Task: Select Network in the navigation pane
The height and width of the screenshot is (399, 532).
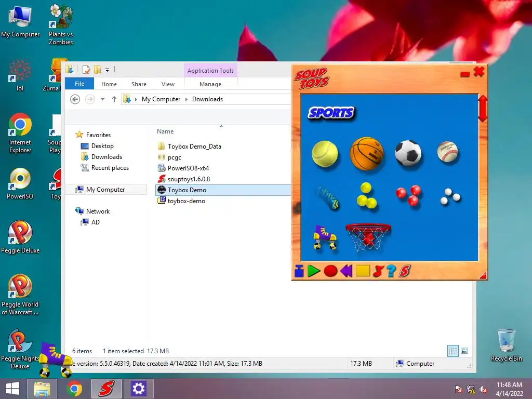Action: [x=98, y=211]
